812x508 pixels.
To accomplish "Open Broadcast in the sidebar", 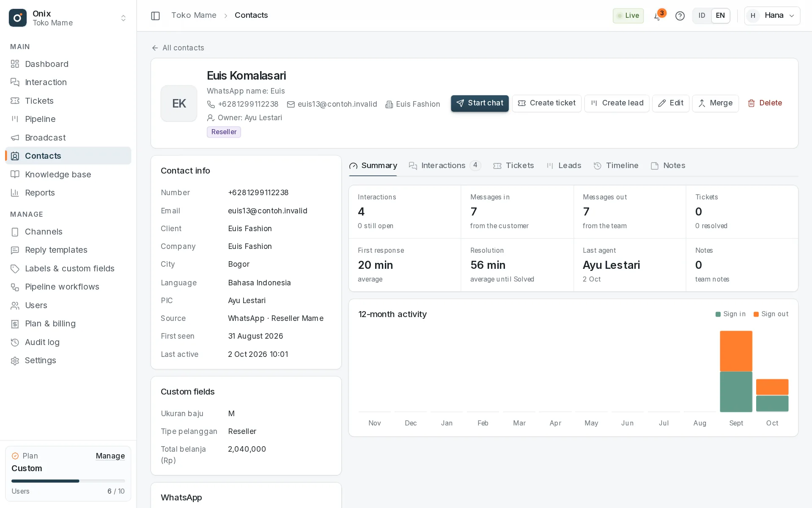I will [68, 138].
